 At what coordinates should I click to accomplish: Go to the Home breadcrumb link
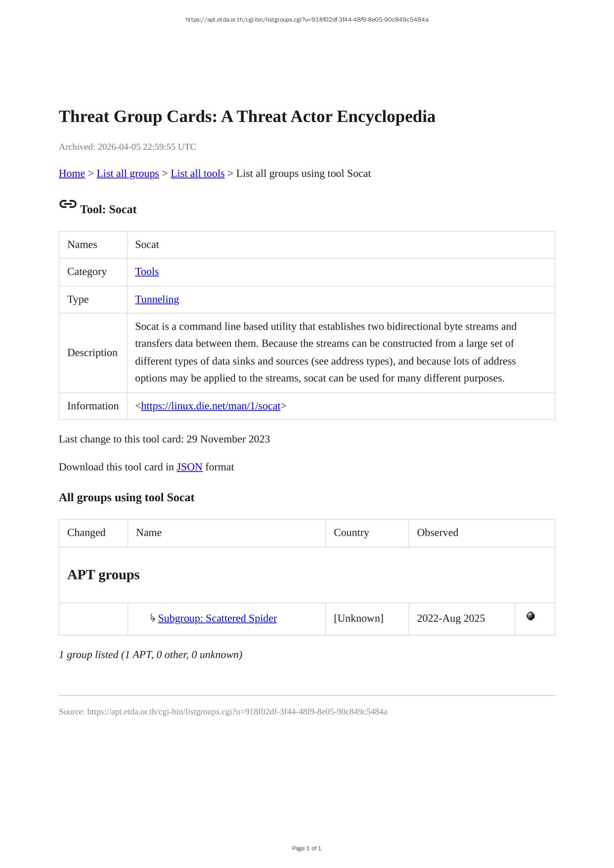[72, 174]
